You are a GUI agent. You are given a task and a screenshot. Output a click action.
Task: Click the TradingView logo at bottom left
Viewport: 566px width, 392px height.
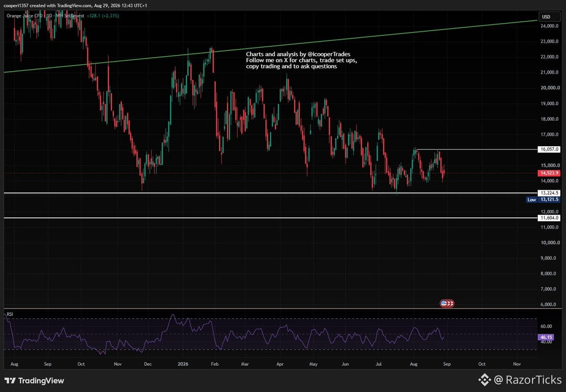point(34,381)
